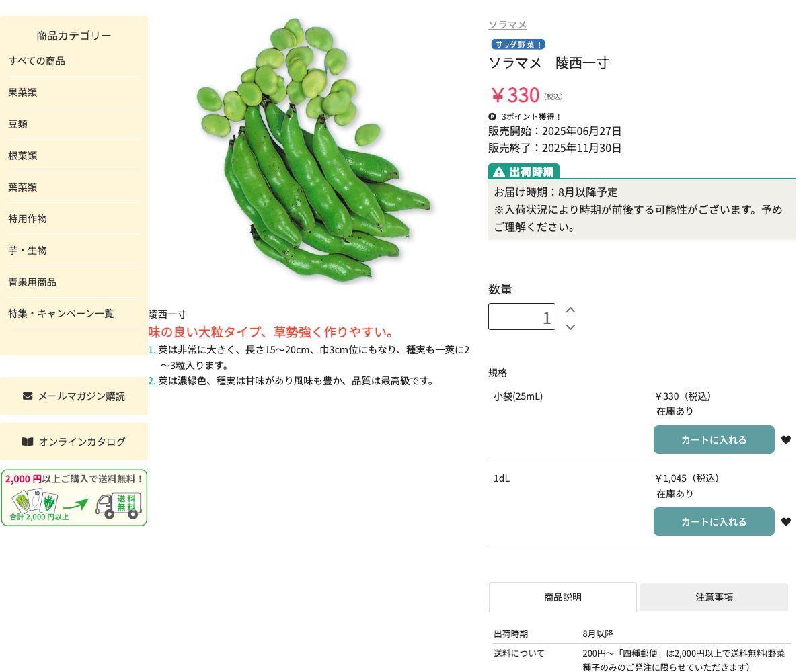Click the P points icon near 3ポイント獲得

point(492,116)
